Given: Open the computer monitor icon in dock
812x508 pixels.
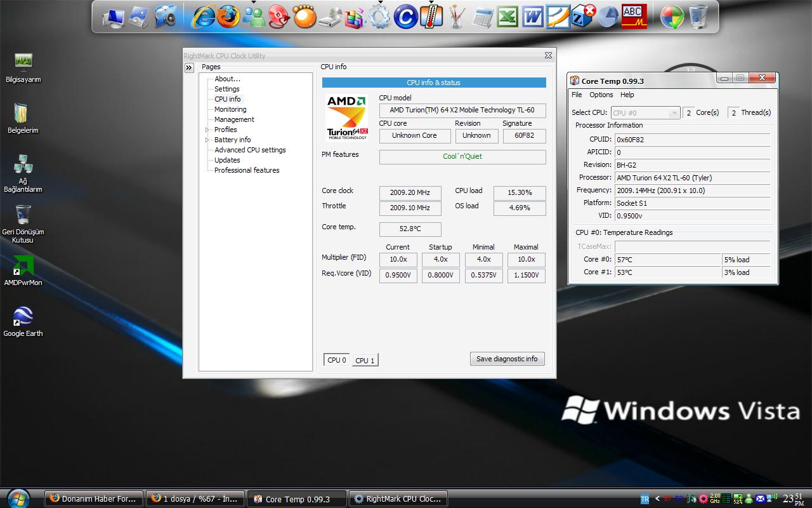Looking at the screenshot, I should tap(114, 17).
